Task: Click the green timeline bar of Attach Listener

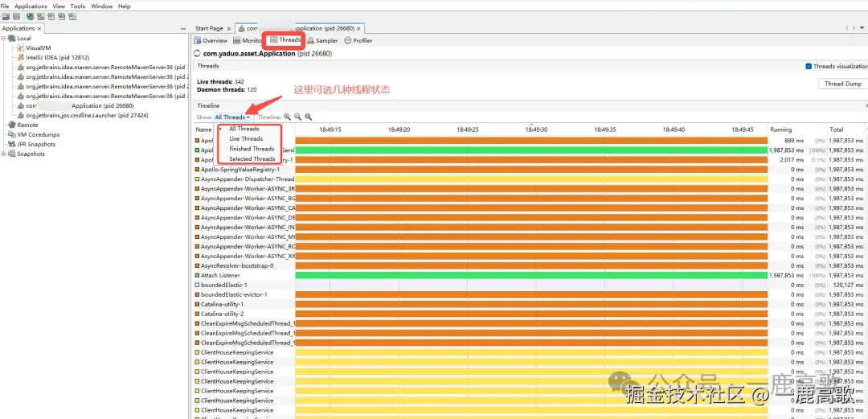Action: [x=531, y=276]
